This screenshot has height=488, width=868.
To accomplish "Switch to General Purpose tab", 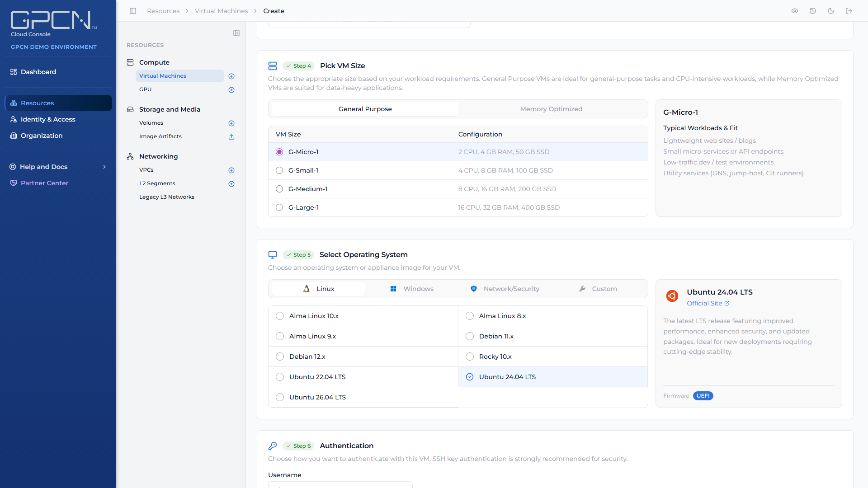I will pos(365,109).
